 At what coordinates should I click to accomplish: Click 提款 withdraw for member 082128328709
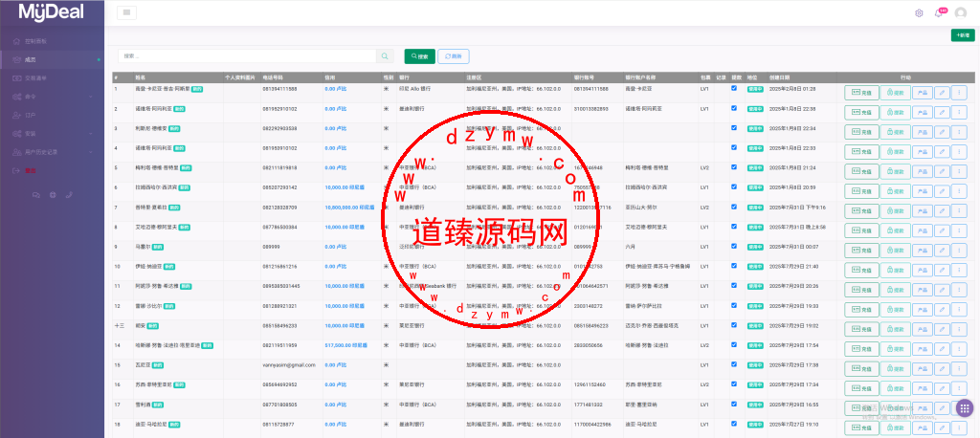(x=896, y=211)
